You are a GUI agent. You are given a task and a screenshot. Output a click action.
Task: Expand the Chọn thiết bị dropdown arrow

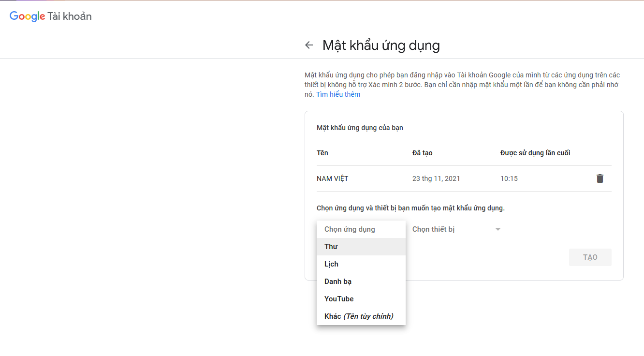point(498,229)
